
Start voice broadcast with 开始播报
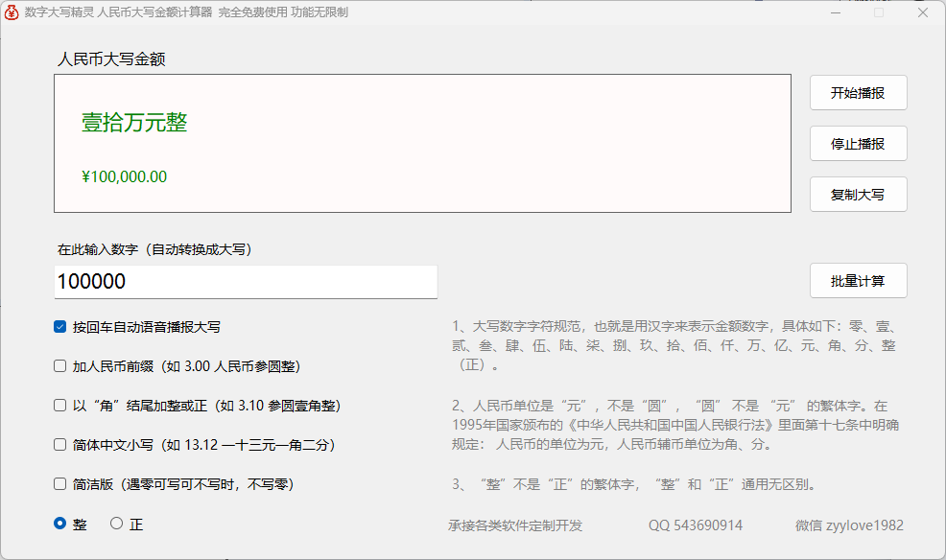pos(858,93)
